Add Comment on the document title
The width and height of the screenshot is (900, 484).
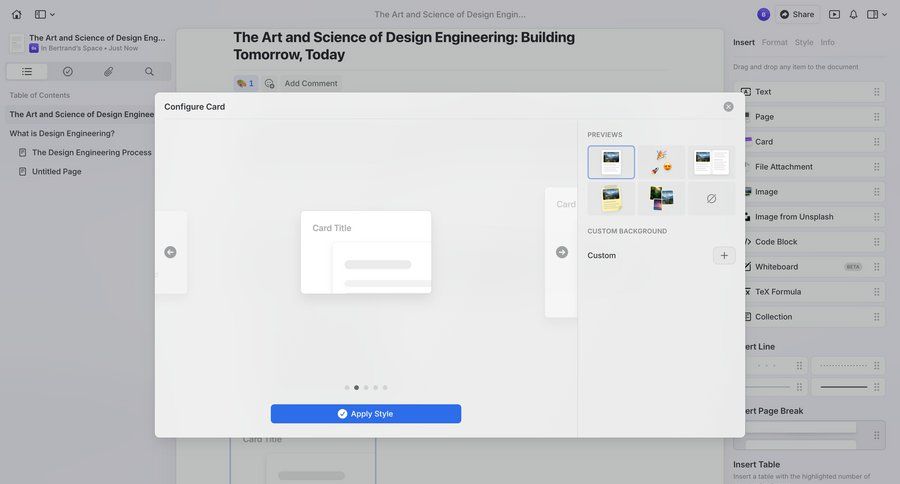click(311, 83)
